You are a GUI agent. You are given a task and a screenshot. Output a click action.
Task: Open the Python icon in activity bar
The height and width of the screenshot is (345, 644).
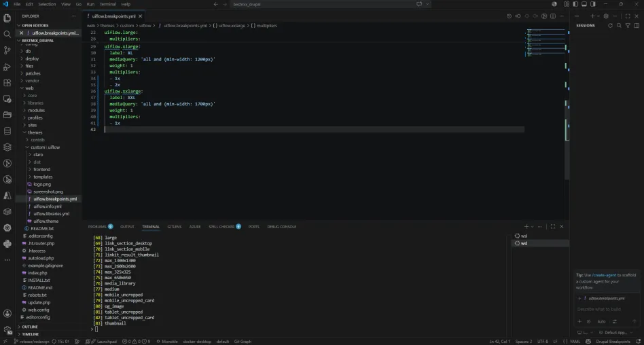click(x=7, y=244)
